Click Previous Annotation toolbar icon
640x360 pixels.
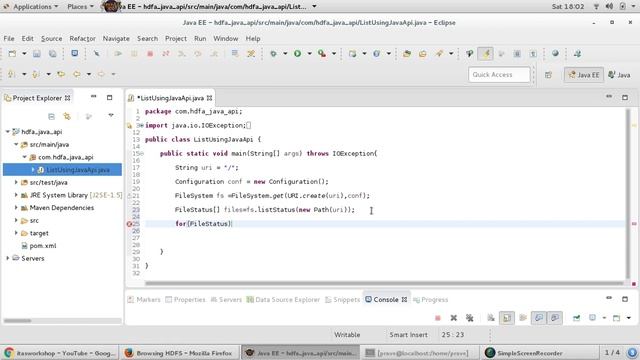coord(36,74)
